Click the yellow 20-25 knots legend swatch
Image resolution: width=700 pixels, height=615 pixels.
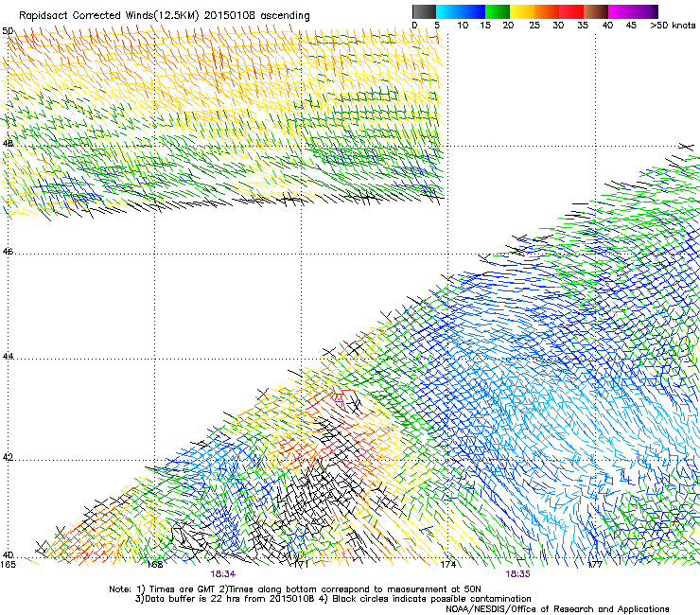[522, 11]
